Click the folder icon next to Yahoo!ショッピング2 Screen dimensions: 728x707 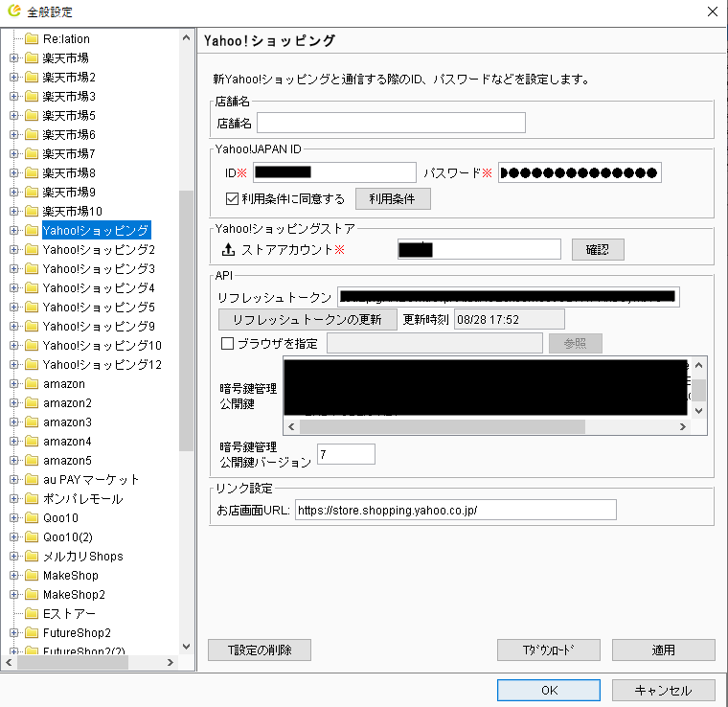coord(31,250)
